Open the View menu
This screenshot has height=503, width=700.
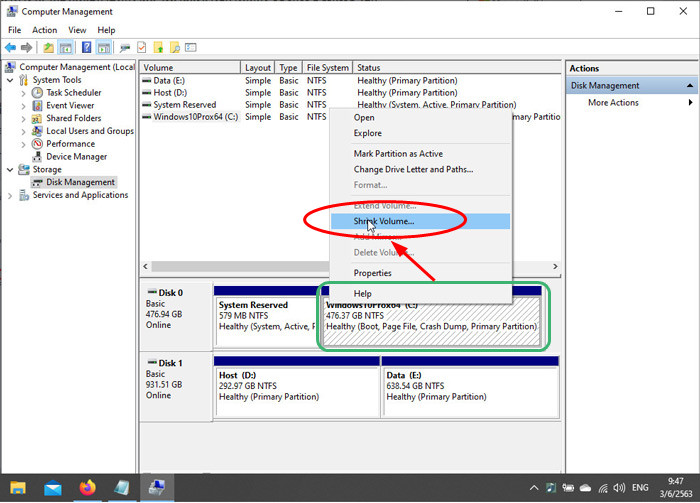click(x=77, y=30)
